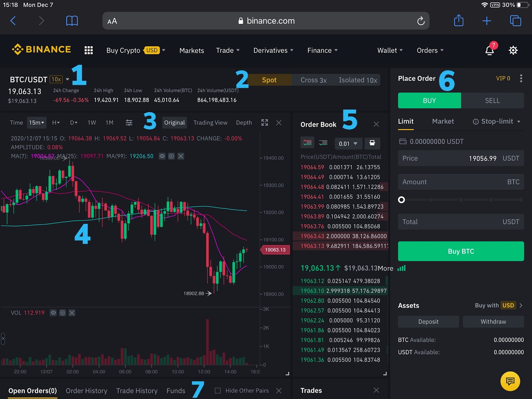Screen dimensions: 532x399
Task: Expand the Trade menu
Action: tap(228, 50)
